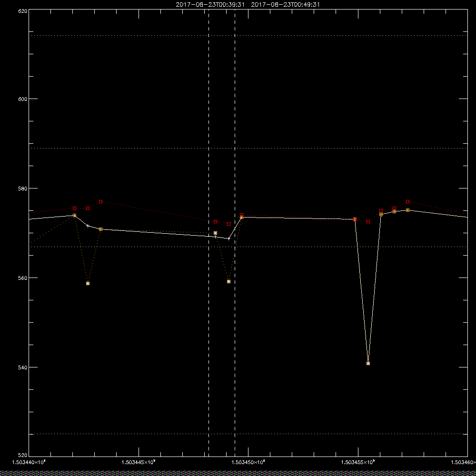This screenshot has width=476, height=476.
Task: Click the x-axis label 1.503445×10⁹
Action: pyautogui.click(x=139, y=462)
